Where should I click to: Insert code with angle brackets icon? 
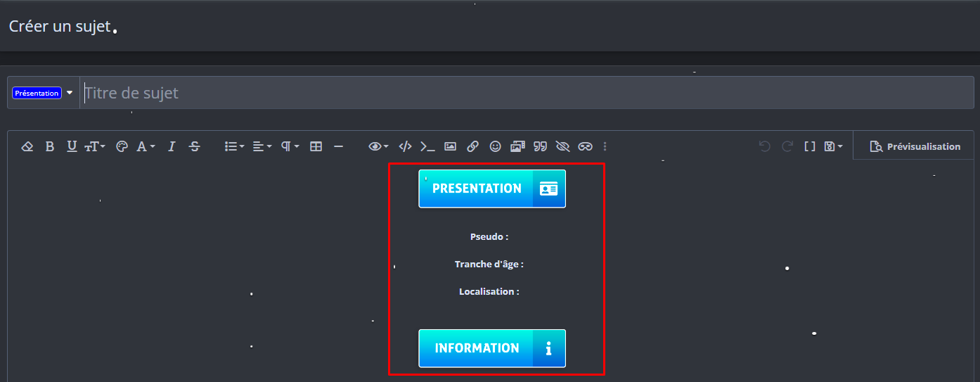[405, 146]
